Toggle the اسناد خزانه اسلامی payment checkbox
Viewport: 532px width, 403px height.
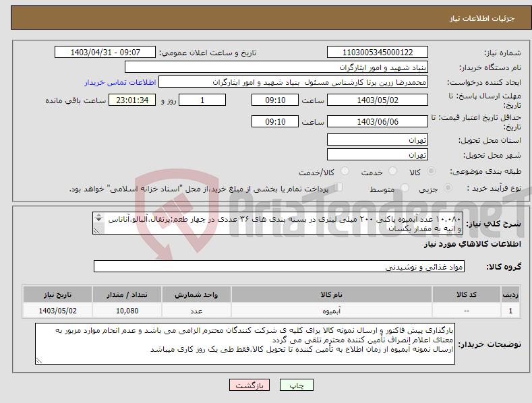point(338,187)
